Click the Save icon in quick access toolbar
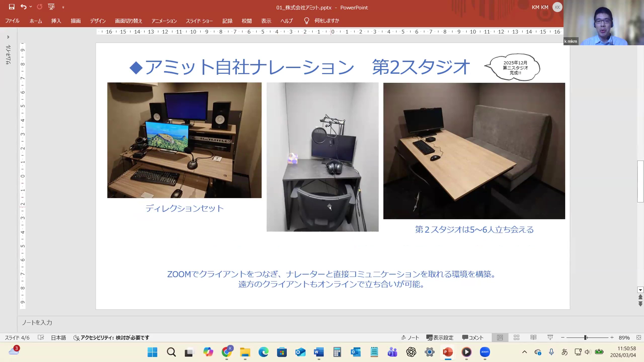Image resolution: width=644 pixels, height=362 pixels. tap(12, 7)
